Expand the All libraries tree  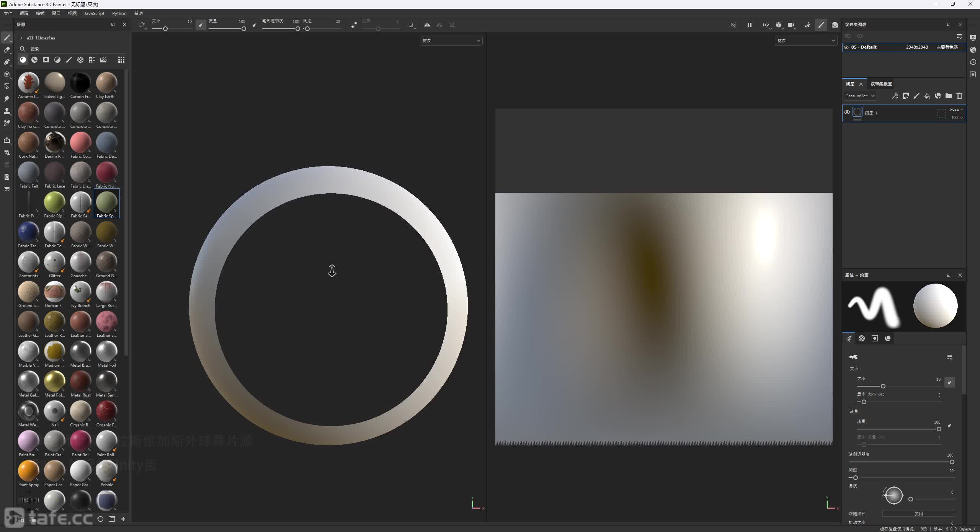pyautogui.click(x=21, y=38)
